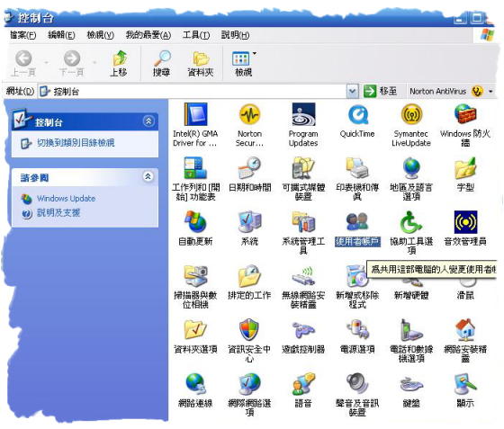Open 網路安裝精靈 icon
504x429 pixels.
coord(465,329)
